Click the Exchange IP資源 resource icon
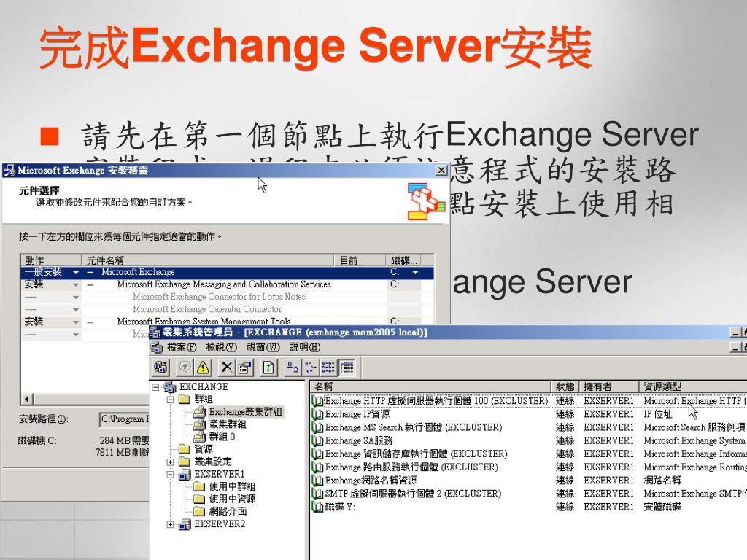The height and width of the screenshot is (560, 747). click(317, 414)
